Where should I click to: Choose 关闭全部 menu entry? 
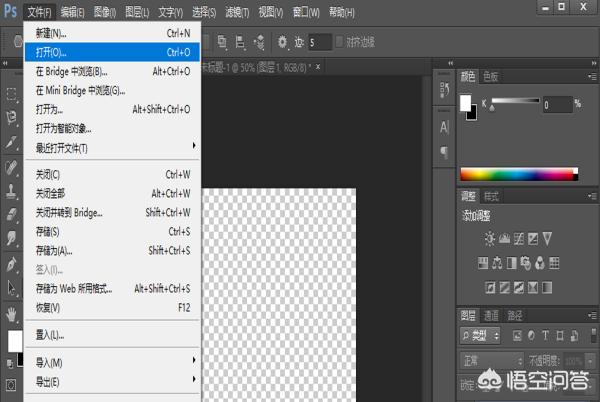[112, 194]
